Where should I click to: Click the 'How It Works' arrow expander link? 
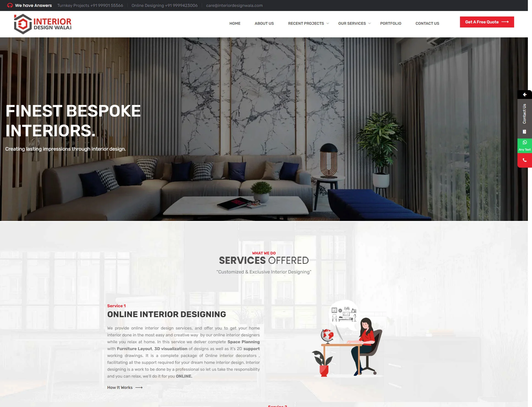125,387
